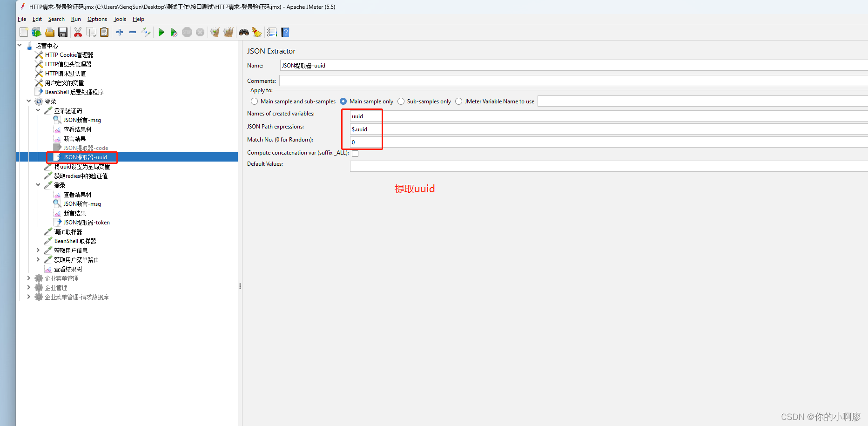Open the Templates icon in toolbar
868x426 pixels.
[x=36, y=32]
